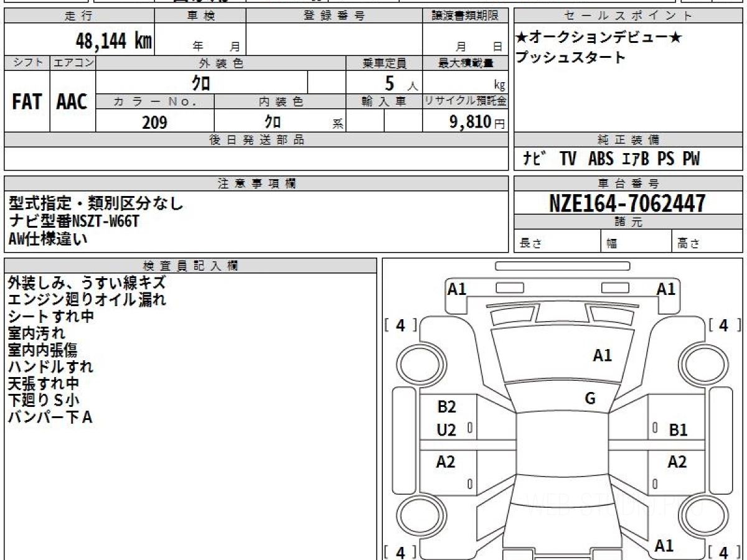The height and width of the screenshot is (560, 747).
Task: Click the カラーNo. header cell
Action: point(155,101)
